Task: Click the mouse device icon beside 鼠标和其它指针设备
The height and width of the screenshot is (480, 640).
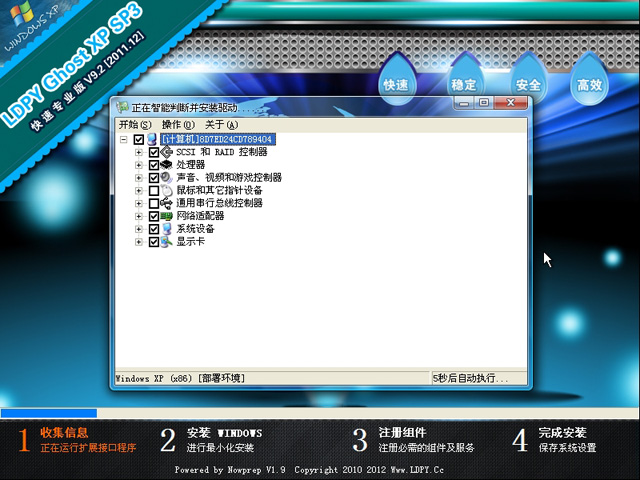Action: click(x=166, y=190)
